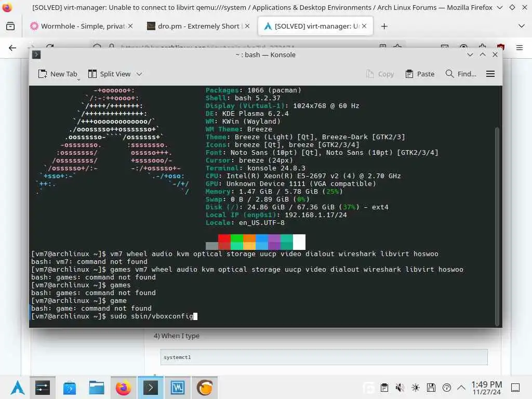The height and width of the screenshot is (399, 532).
Task: Click the 'DE: KDE Plasma 6.2.4' line
Action: 247,113
